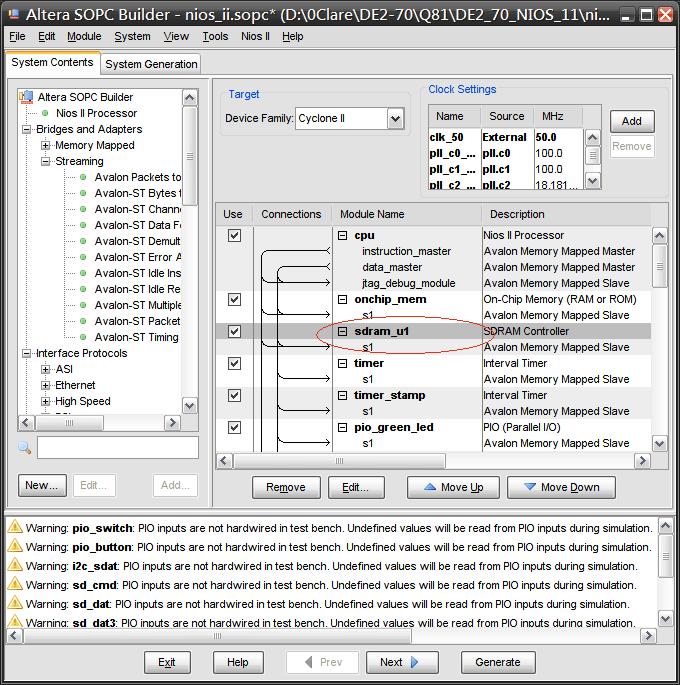Click the green dot beside Avalon-ST Bytes
The width and height of the screenshot is (680, 685).
tap(83, 193)
